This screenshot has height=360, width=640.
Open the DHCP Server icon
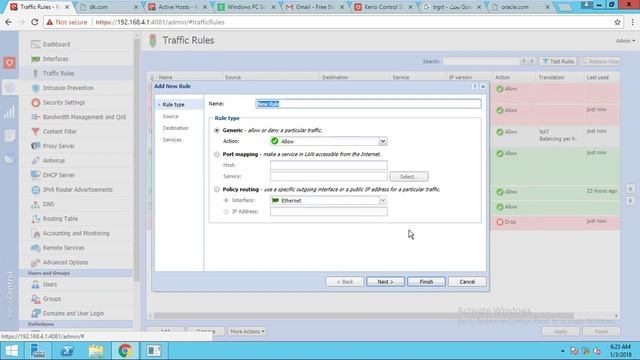point(36,175)
